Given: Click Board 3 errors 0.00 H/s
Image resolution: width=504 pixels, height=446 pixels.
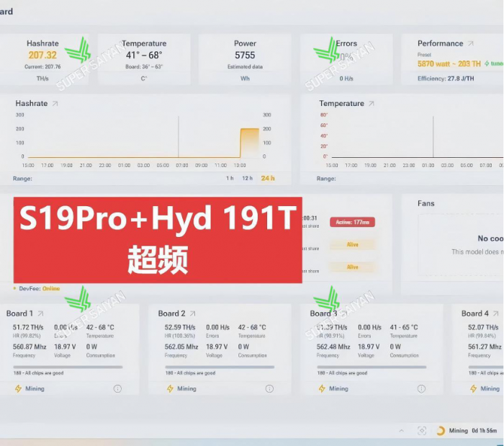Looking at the screenshot, I should pyautogui.click(x=369, y=327).
